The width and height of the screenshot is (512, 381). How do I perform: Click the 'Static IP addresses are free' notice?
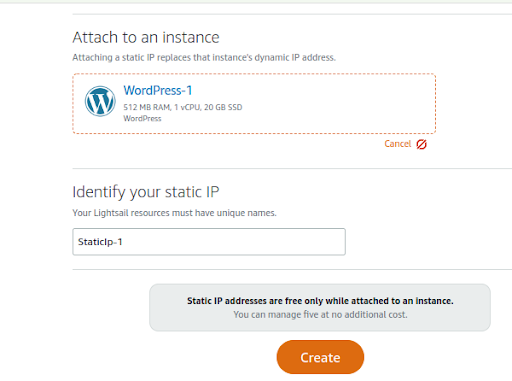(320, 301)
